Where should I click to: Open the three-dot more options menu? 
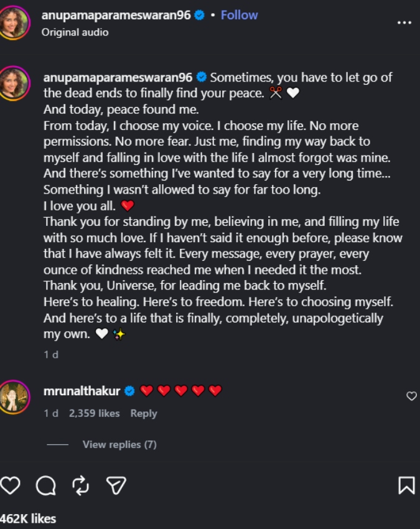[x=404, y=22]
